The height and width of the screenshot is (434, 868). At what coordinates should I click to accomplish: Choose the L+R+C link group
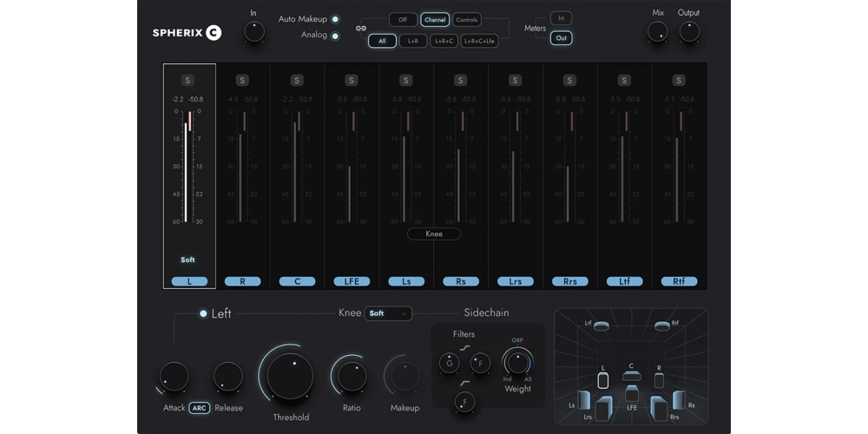444,41
